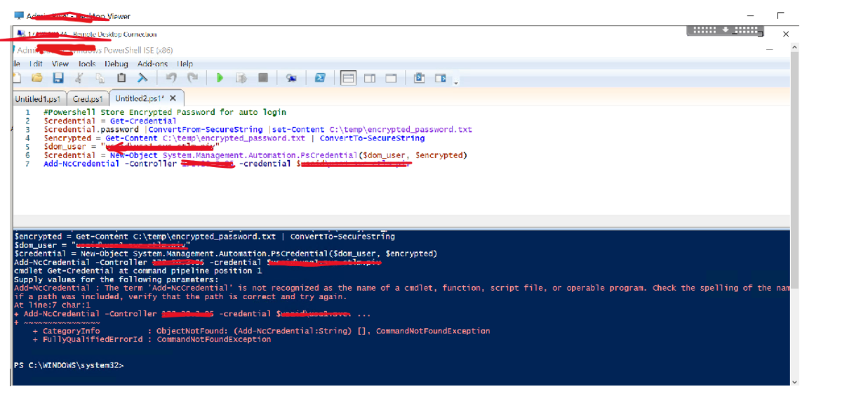Save the script with the floppy disk icon

click(58, 78)
